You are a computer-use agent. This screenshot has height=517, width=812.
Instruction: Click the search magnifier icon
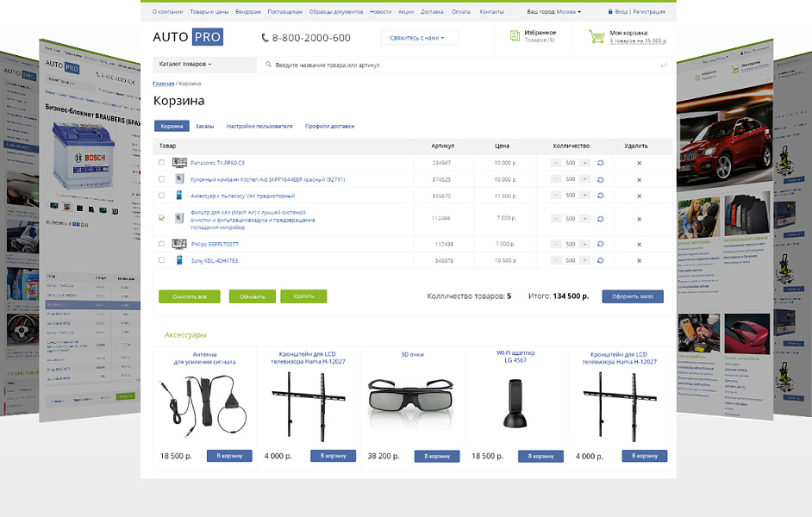coord(268,65)
